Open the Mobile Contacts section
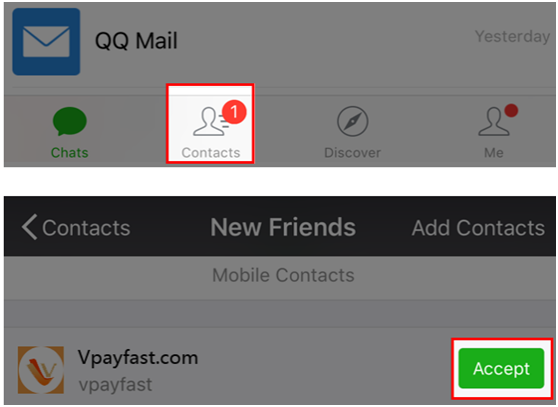This screenshot has height=407, width=558. point(283,275)
